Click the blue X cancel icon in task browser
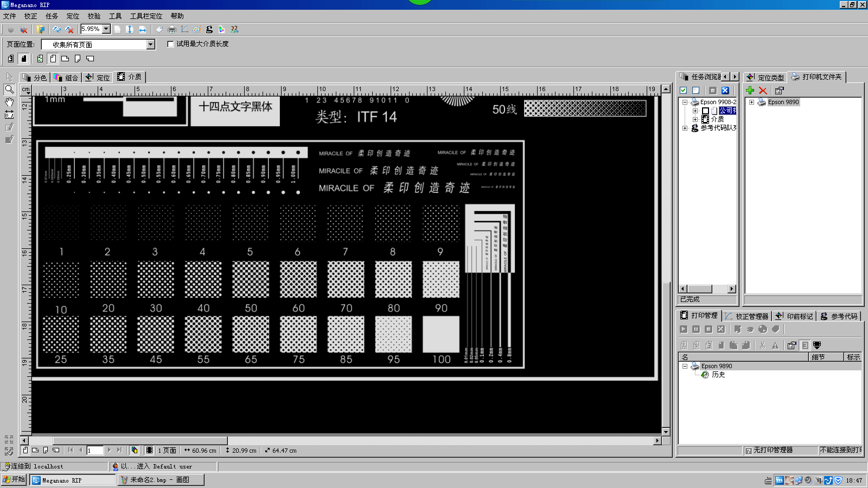Screen dimensions: 868x488 pos(725,91)
